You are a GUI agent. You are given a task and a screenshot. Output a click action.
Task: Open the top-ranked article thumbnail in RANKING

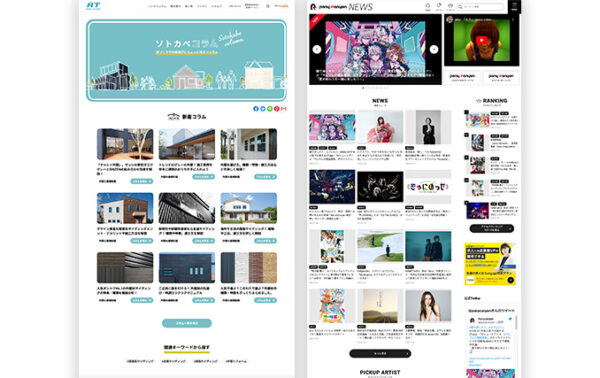[x=477, y=120]
